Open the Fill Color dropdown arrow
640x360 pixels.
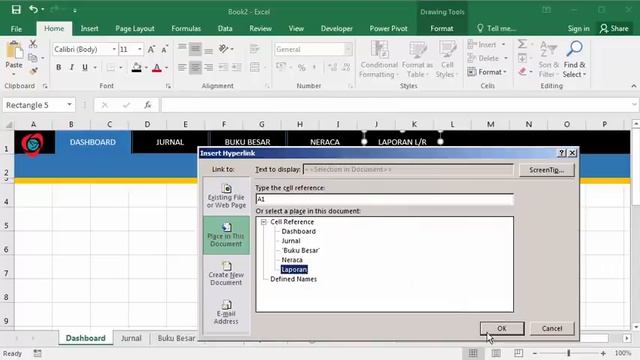146,68
